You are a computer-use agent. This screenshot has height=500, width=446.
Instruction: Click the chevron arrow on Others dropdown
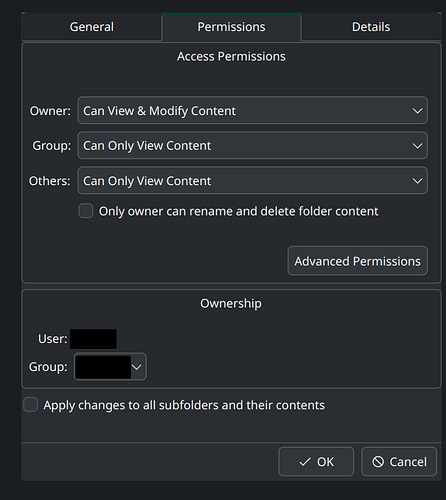click(417, 181)
